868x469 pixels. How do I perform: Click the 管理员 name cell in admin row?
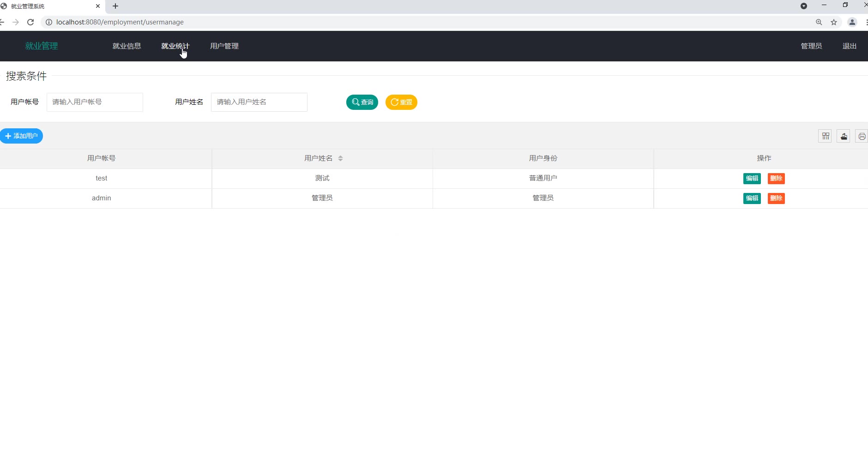click(322, 198)
